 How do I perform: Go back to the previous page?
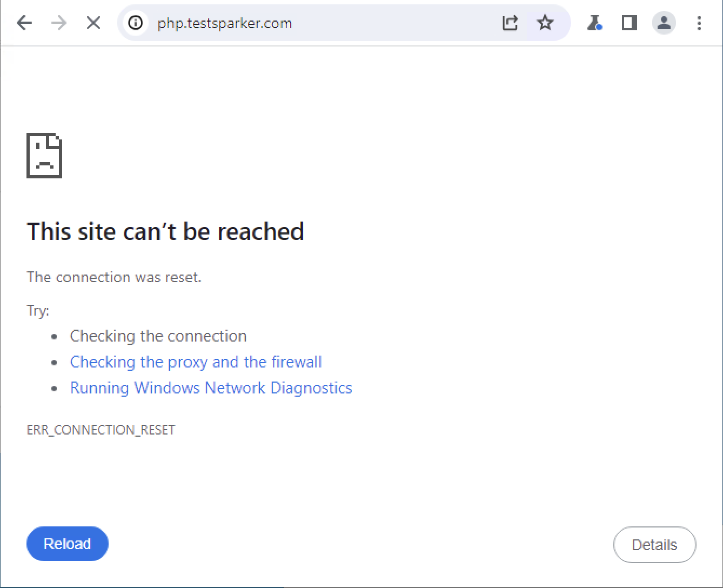click(x=24, y=23)
